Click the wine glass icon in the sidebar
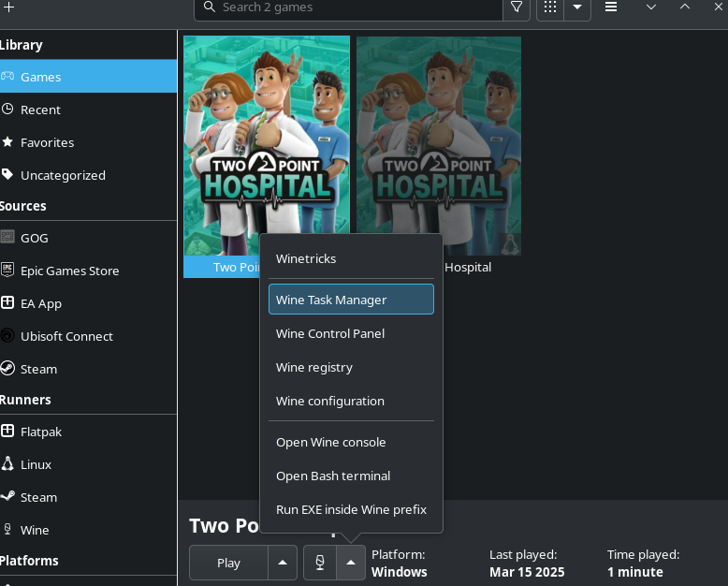 [x=7, y=529]
